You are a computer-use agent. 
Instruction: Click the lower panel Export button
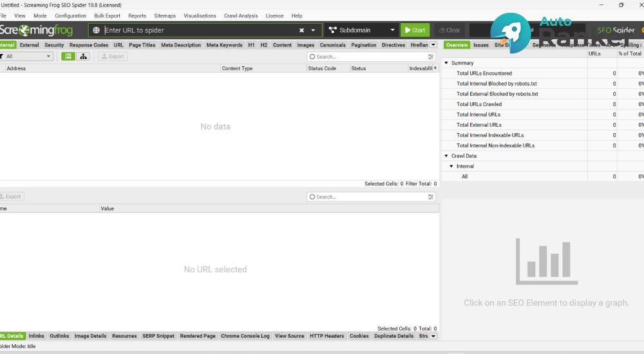point(12,196)
